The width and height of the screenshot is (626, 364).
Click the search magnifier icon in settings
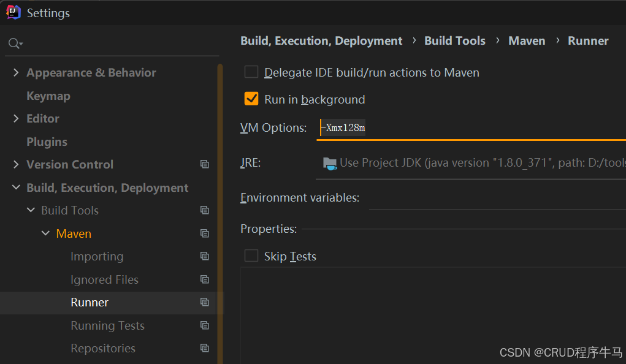15,43
